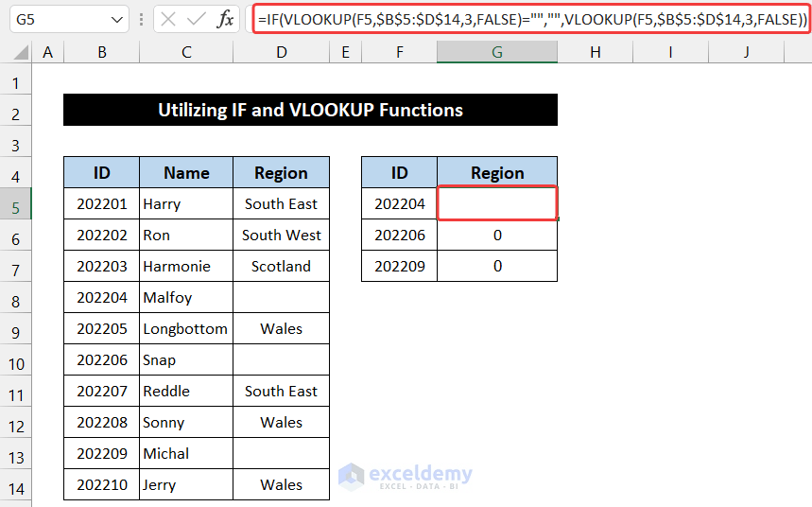The image size is (812, 507).
Task: Select column E header
Action: [x=345, y=52]
